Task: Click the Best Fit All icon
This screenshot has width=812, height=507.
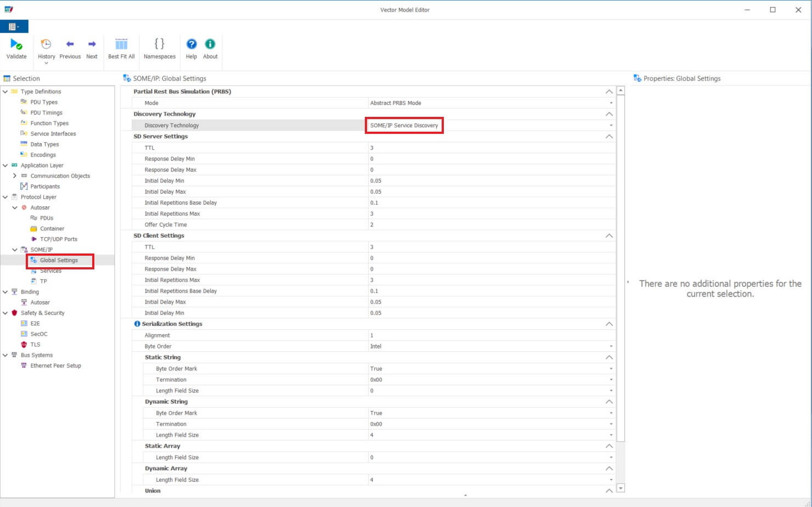Action: pos(121,44)
